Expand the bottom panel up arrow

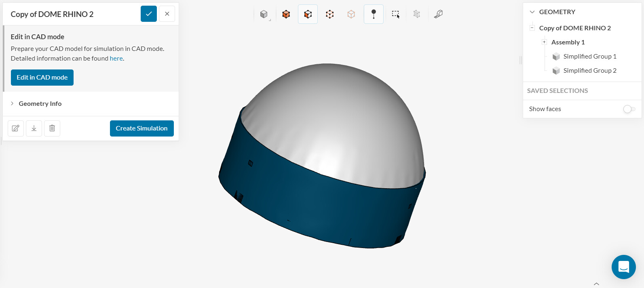coord(596,284)
